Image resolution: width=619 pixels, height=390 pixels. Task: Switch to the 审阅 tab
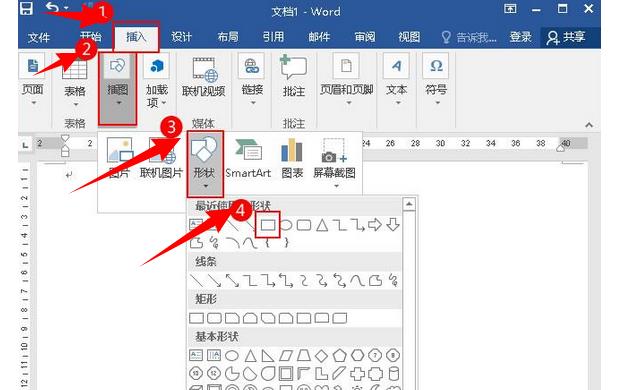pyautogui.click(x=365, y=37)
